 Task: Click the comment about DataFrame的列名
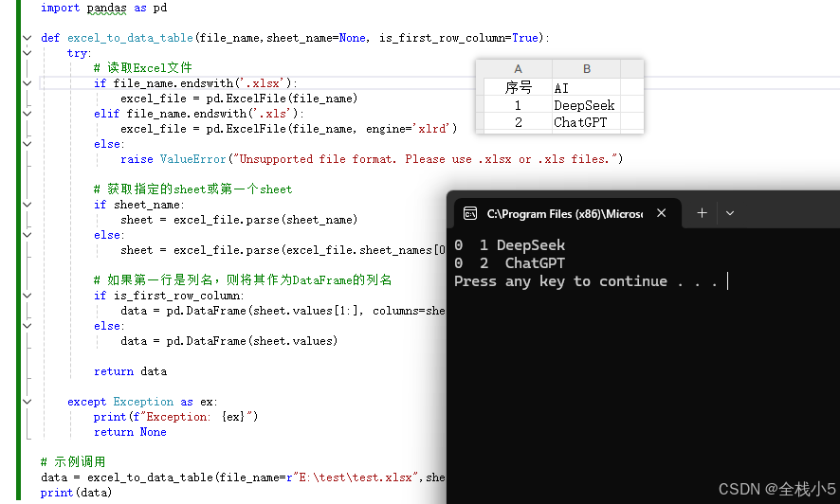[243, 280]
